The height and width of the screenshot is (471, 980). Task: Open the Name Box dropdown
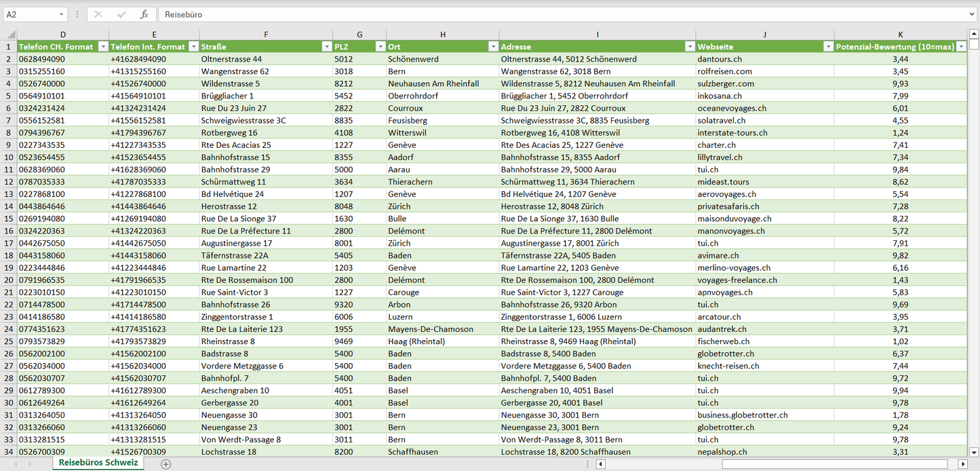click(61, 14)
